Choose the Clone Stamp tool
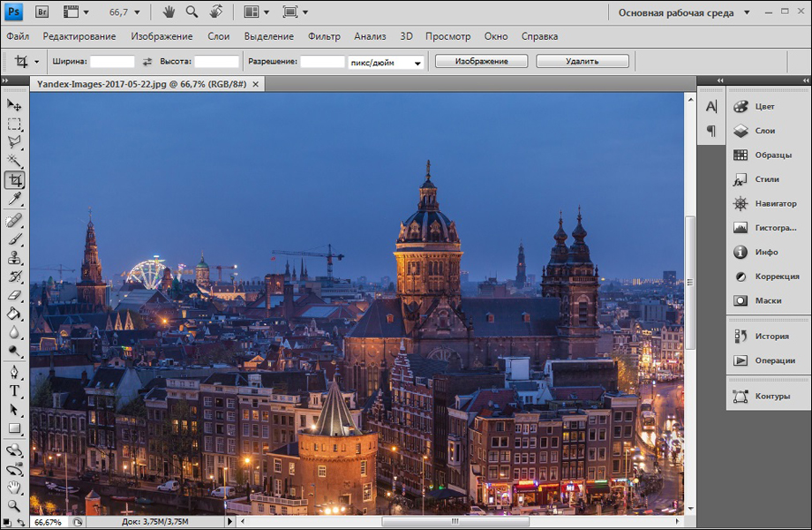Screen dimensions: 812x530 pos(14,258)
